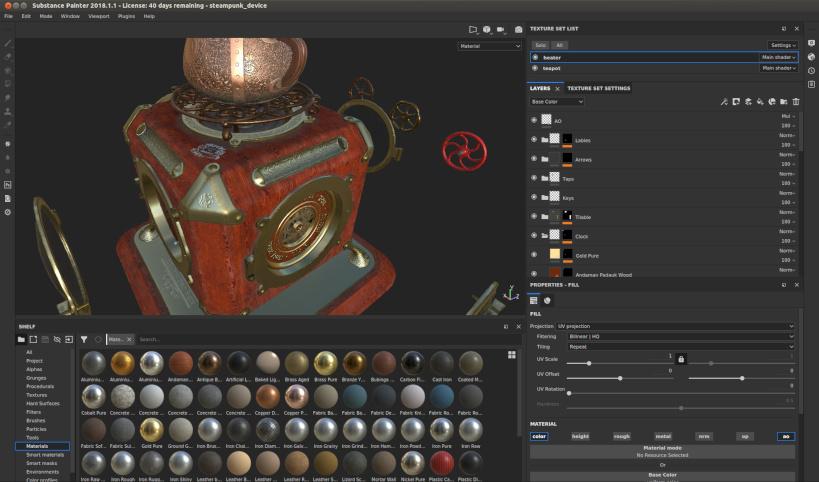
Task: Click the UV Scale lock icon
Action: (681, 359)
